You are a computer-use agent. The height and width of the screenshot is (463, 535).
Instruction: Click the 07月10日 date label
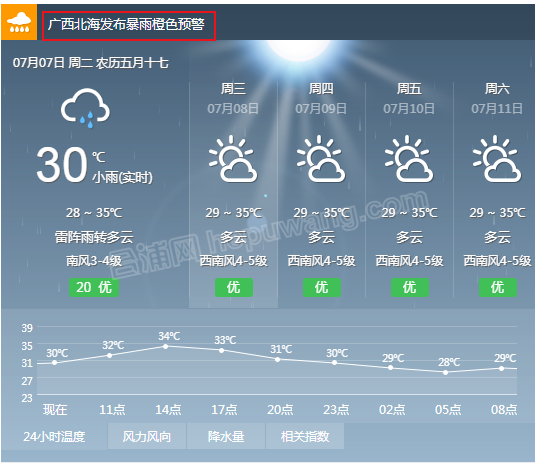(x=409, y=109)
